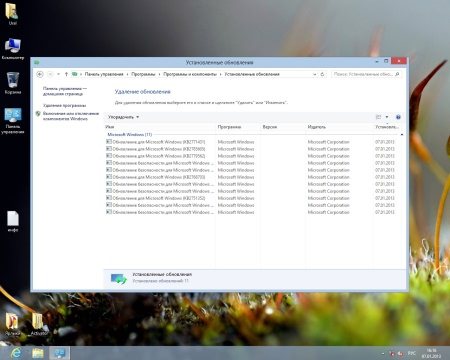
Task: Open the view options dropdown arrow
Action: click(x=387, y=117)
